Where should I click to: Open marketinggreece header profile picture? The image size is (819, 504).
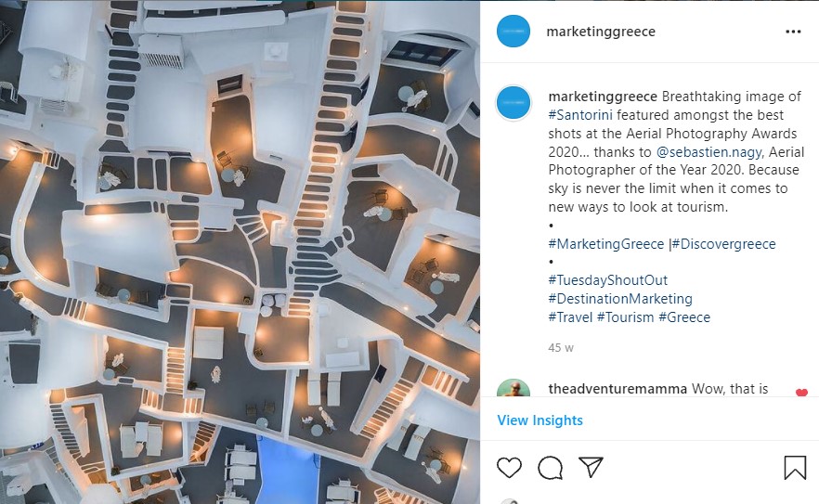(513, 32)
